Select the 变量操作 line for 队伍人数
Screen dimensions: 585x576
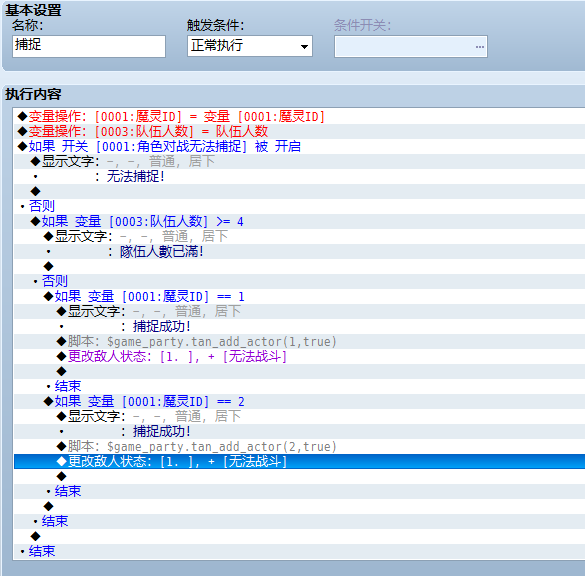point(299,131)
